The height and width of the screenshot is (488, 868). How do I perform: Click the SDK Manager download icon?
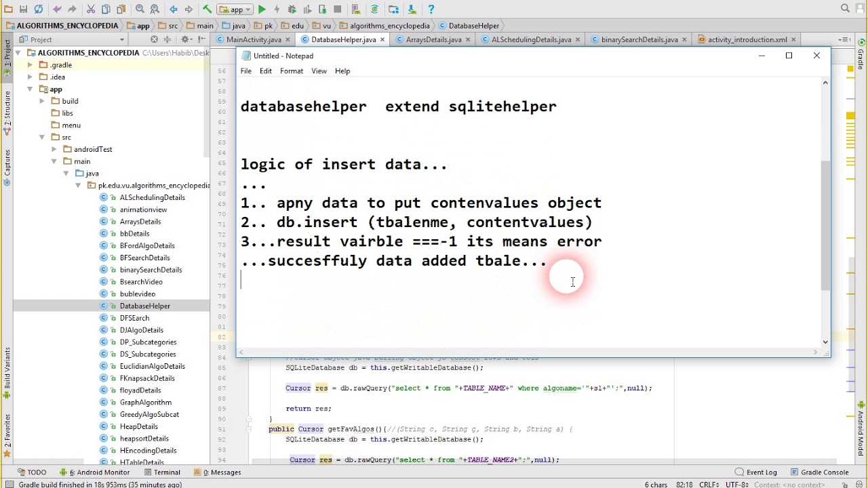coord(412,9)
